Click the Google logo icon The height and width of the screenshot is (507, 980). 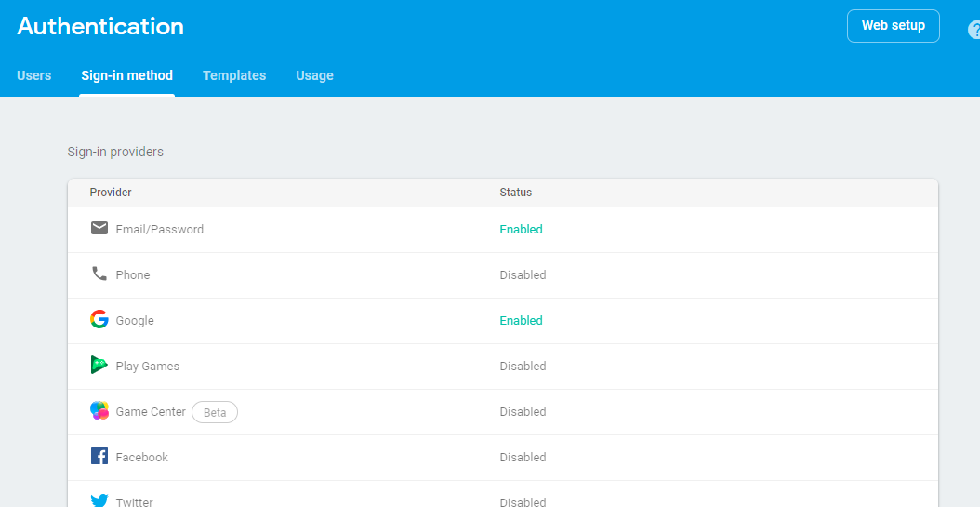[x=99, y=319]
